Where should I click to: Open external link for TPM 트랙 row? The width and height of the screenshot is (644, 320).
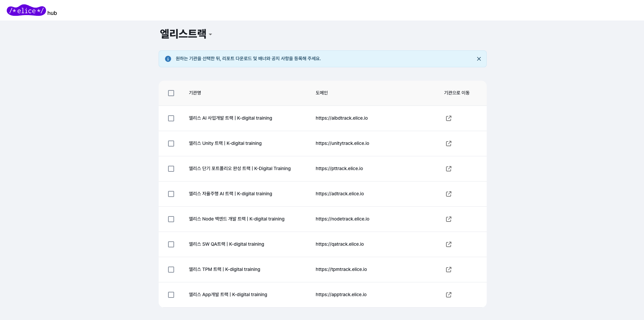coord(449,270)
